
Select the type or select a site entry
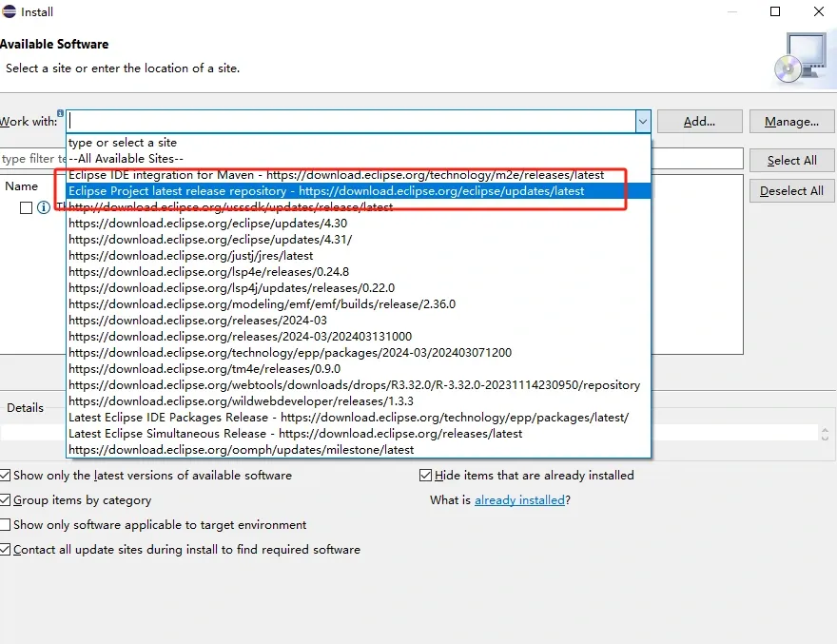pos(359,143)
